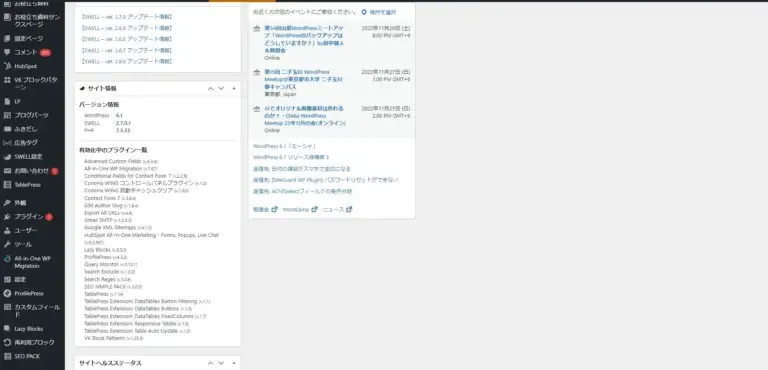Click the external link icon next to ニュース
The height and width of the screenshot is (370, 768).
tap(349, 209)
